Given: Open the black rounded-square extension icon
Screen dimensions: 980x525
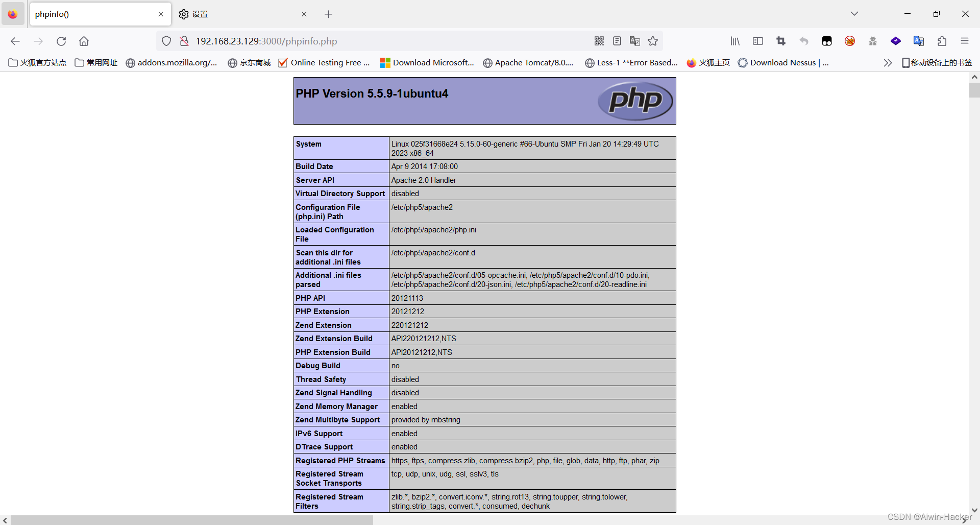Looking at the screenshot, I should tap(827, 41).
